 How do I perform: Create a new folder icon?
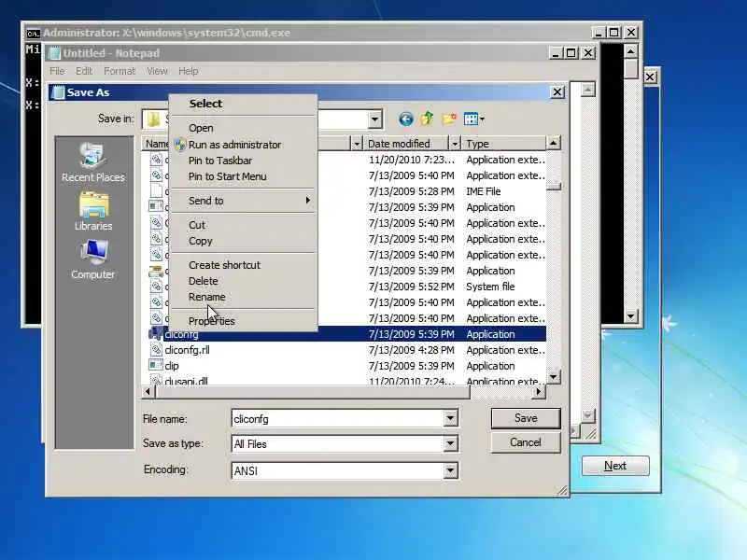(449, 119)
